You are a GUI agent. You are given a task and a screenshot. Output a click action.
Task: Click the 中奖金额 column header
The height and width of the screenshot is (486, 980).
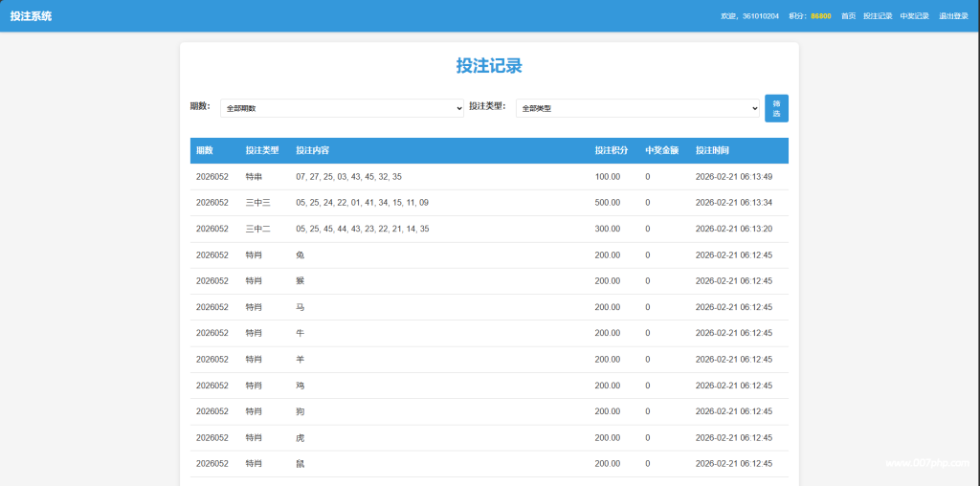(x=662, y=150)
